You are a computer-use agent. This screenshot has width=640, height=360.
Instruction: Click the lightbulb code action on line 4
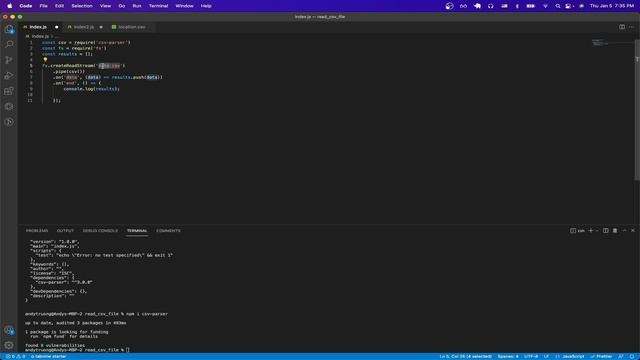click(45, 60)
